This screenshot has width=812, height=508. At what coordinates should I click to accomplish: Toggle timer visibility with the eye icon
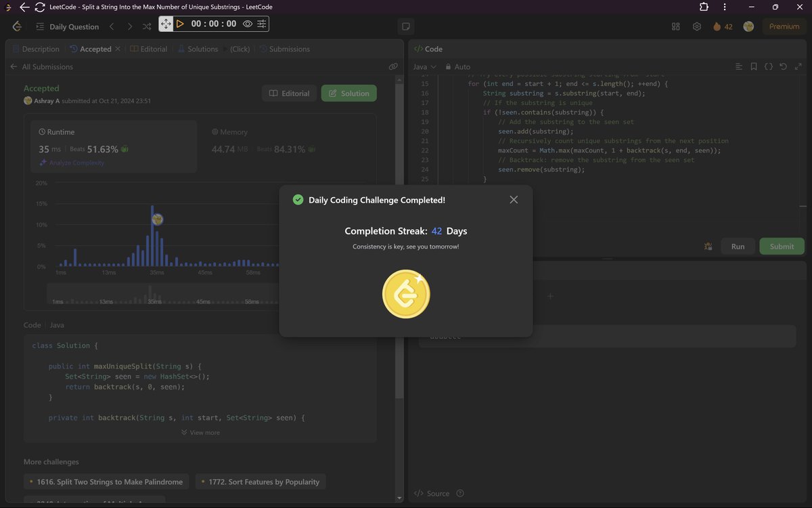click(x=248, y=24)
